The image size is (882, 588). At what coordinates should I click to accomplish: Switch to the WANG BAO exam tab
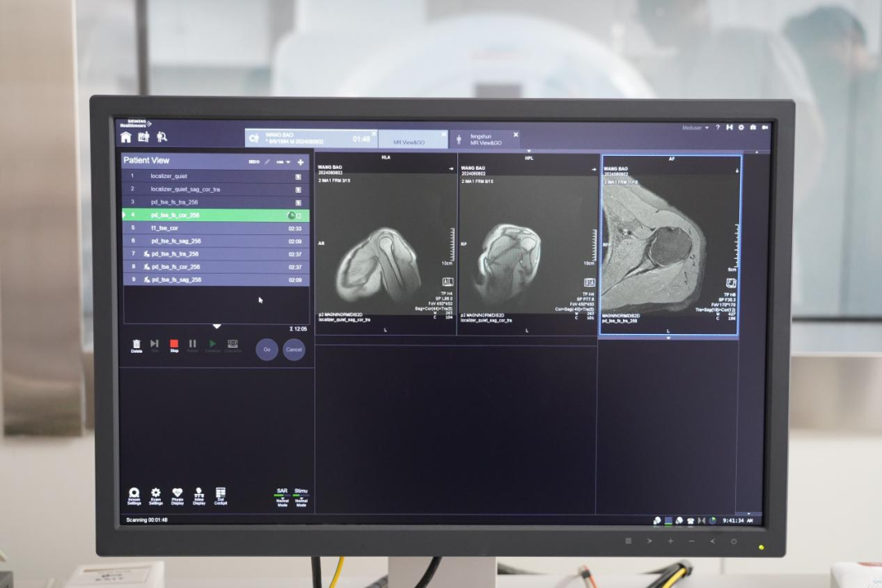(311, 138)
